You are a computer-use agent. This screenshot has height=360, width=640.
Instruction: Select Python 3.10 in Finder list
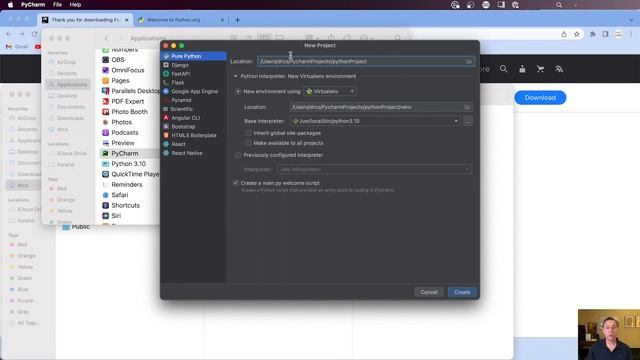[130, 164]
